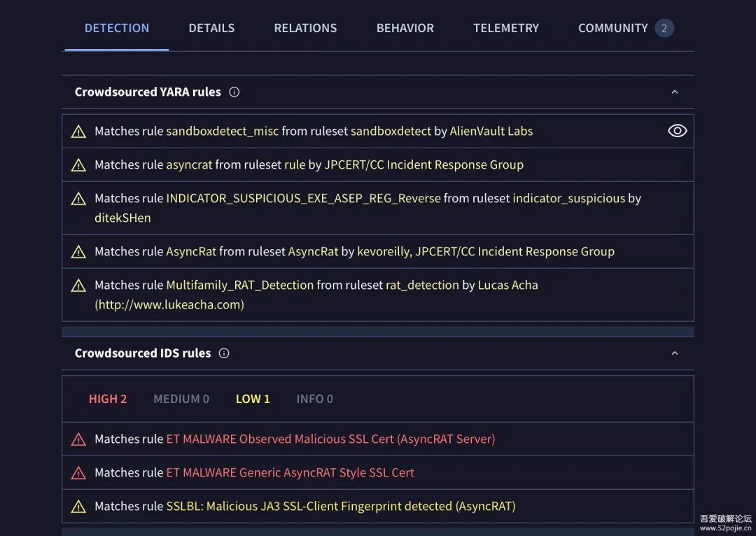Click the Crowdsourced YARA rules heading
The height and width of the screenshot is (536, 756).
click(x=148, y=92)
